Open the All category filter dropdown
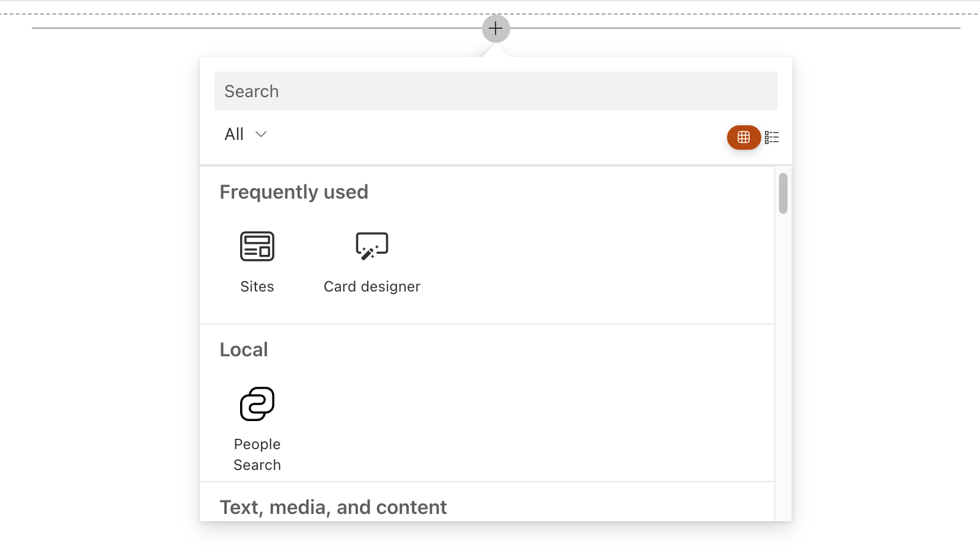The height and width of the screenshot is (550, 980). (x=244, y=134)
